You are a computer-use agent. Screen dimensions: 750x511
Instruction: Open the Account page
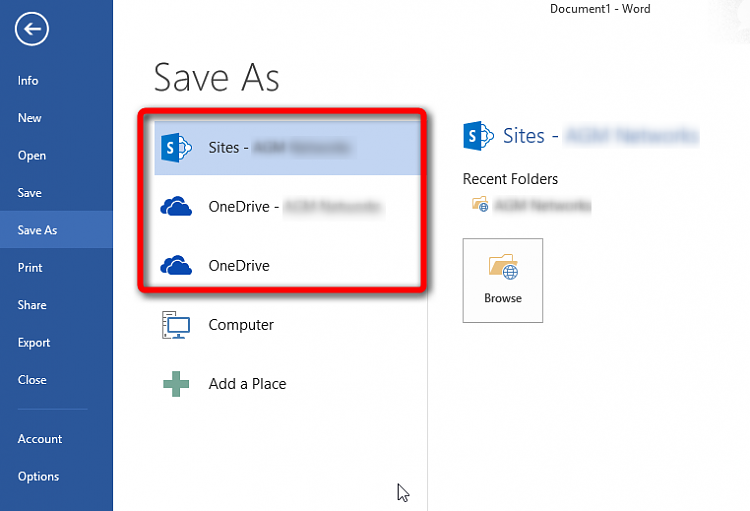tap(40, 439)
